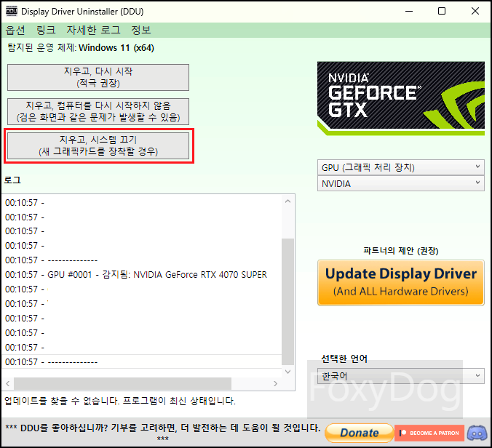Image resolution: width=492 pixels, height=448 pixels.
Task: Minimize the DDU window
Action: point(408,12)
